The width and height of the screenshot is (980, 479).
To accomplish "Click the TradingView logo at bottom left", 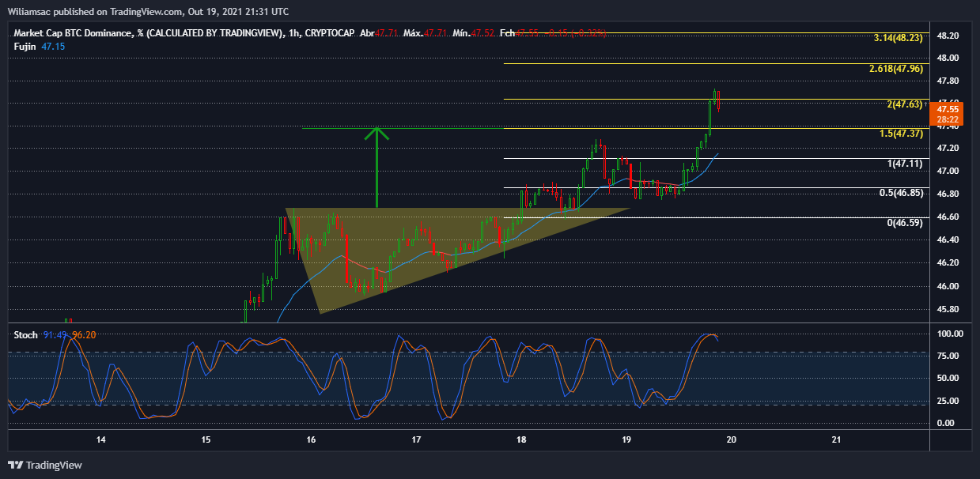I will 45,465.
